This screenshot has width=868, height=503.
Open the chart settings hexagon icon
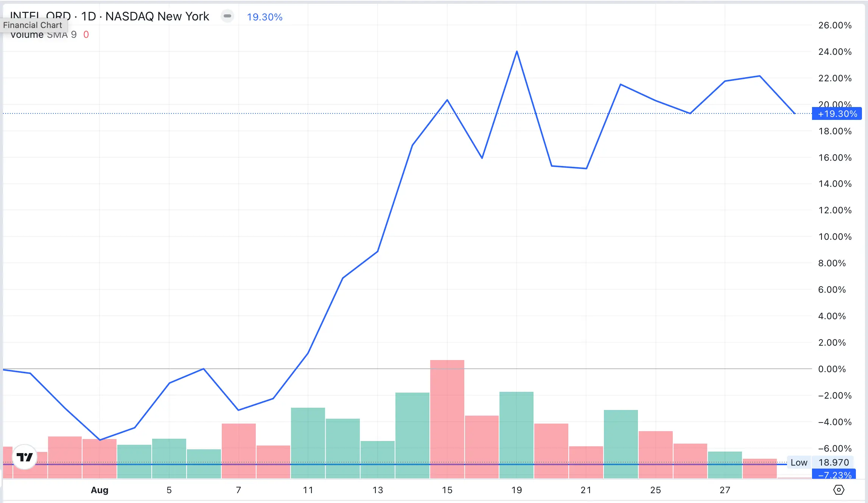coord(838,490)
